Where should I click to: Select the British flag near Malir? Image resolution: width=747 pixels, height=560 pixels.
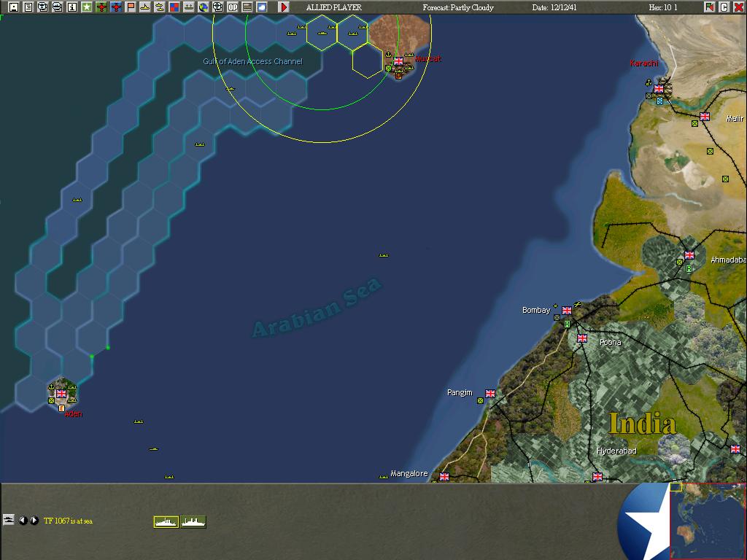click(705, 117)
